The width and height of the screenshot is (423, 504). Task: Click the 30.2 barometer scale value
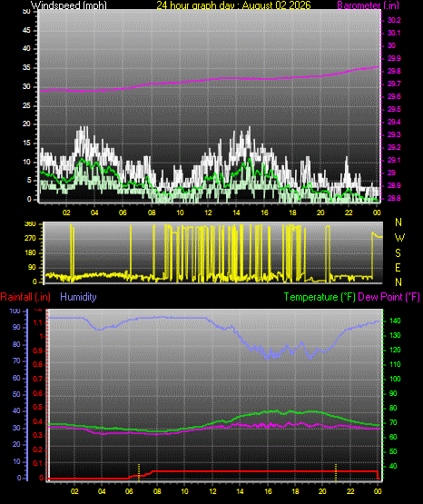[x=394, y=20]
